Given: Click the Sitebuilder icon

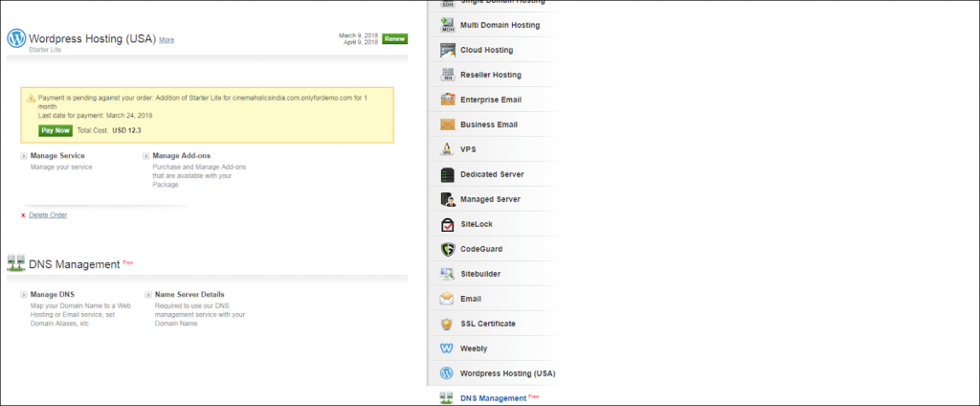Looking at the screenshot, I should click(x=447, y=274).
